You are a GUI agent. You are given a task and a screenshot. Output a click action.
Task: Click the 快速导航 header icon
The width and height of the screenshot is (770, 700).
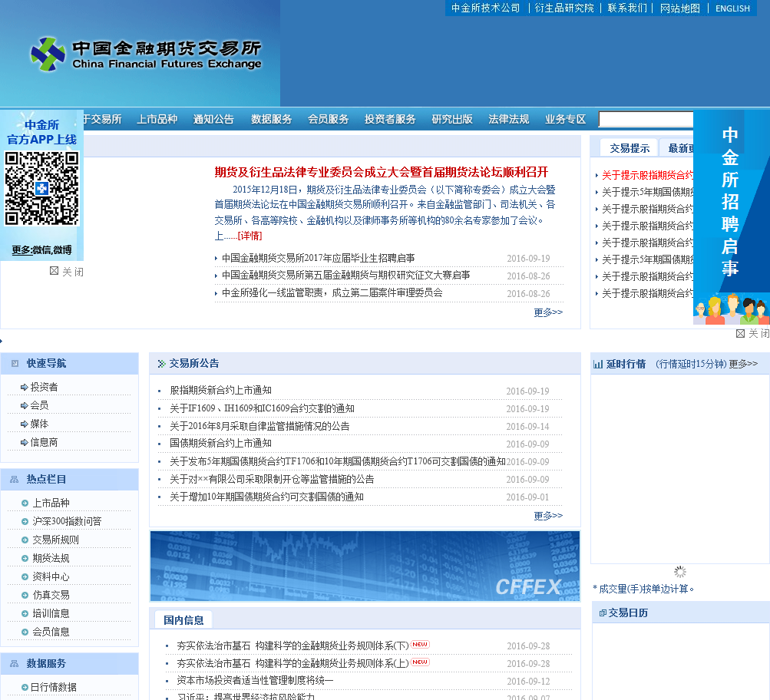pyautogui.click(x=15, y=364)
